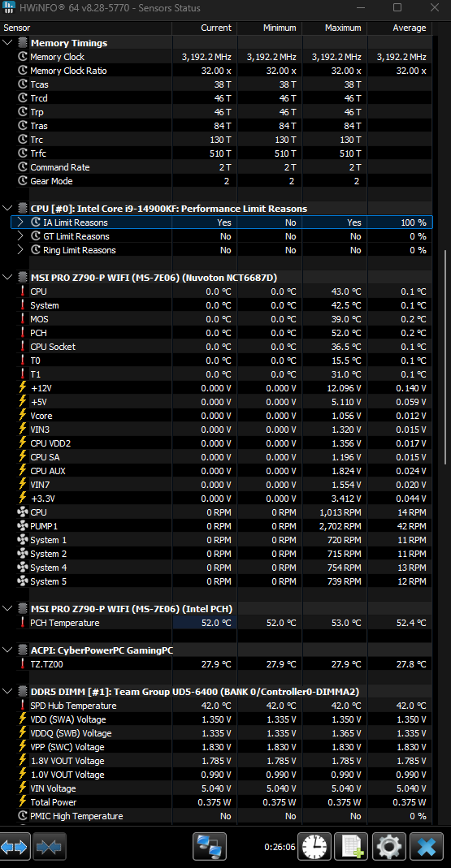The width and height of the screenshot is (451, 868).
Task: Collapse the CPU Performance Limit Reasons group
Action: [8, 208]
